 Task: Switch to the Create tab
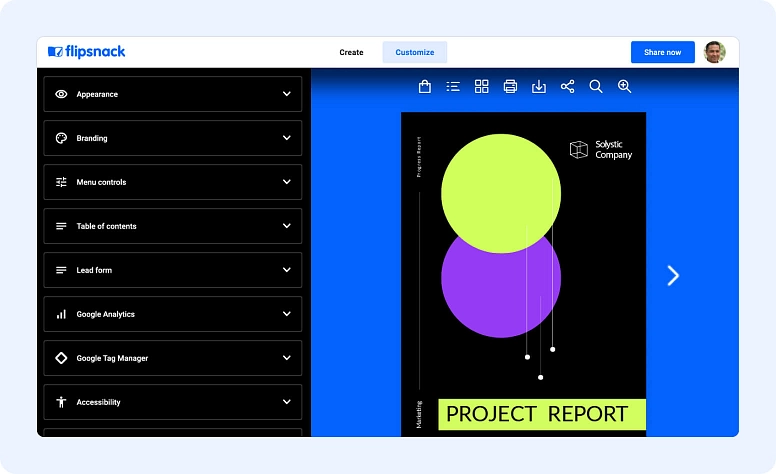click(351, 52)
